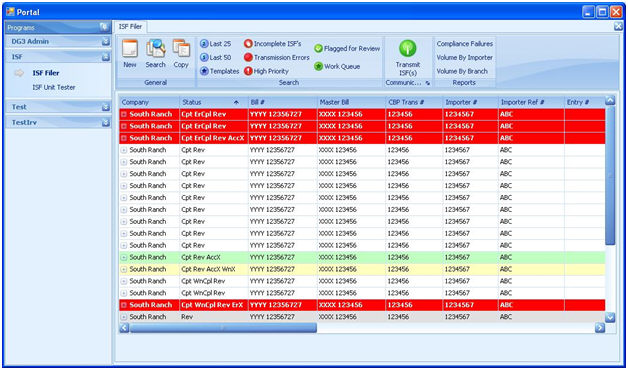Open the Templates search
This screenshot has width=628, height=370.
(x=219, y=71)
